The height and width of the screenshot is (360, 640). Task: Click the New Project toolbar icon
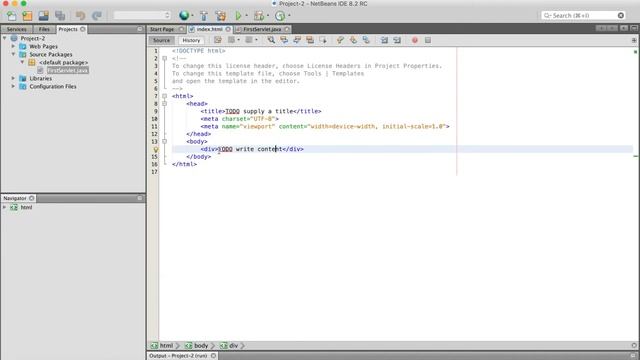27,16
